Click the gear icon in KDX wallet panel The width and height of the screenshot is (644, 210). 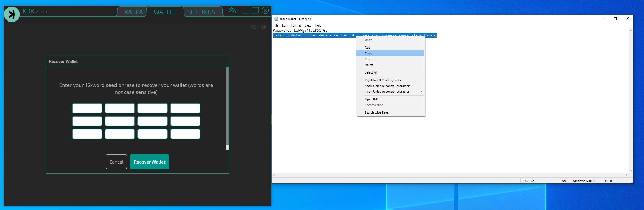click(x=264, y=27)
